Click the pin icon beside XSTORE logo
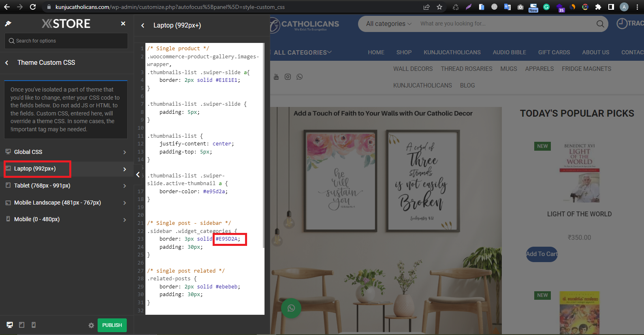644x335 pixels. point(8,24)
